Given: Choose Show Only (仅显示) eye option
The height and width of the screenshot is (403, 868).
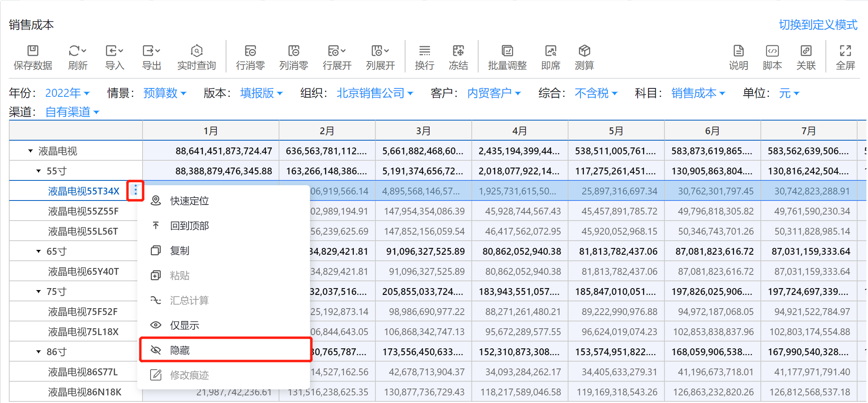Looking at the screenshot, I should coord(184,325).
